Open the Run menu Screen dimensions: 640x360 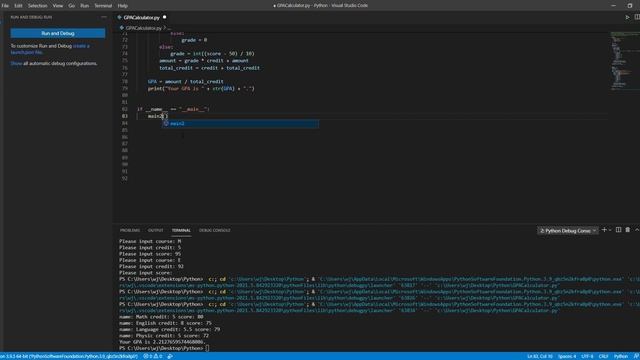[x=84, y=6]
